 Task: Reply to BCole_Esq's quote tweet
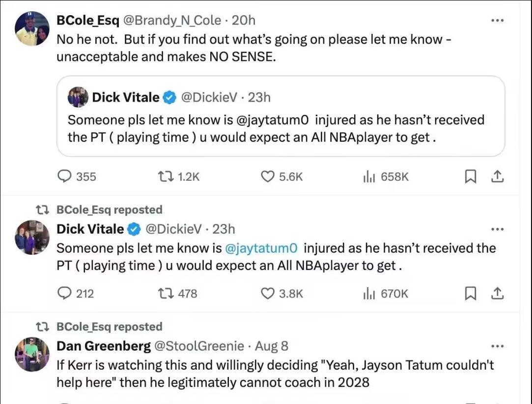(x=65, y=177)
